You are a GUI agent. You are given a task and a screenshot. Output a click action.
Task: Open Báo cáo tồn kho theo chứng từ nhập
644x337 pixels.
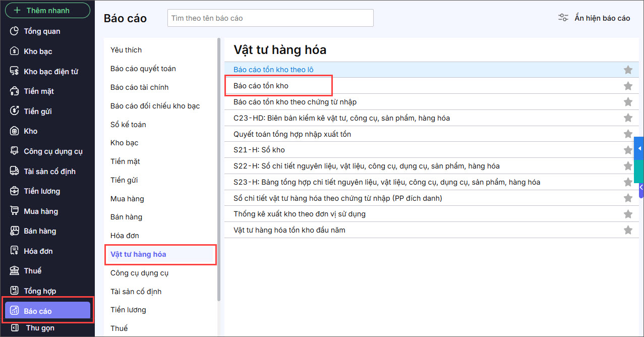coord(295,102)
